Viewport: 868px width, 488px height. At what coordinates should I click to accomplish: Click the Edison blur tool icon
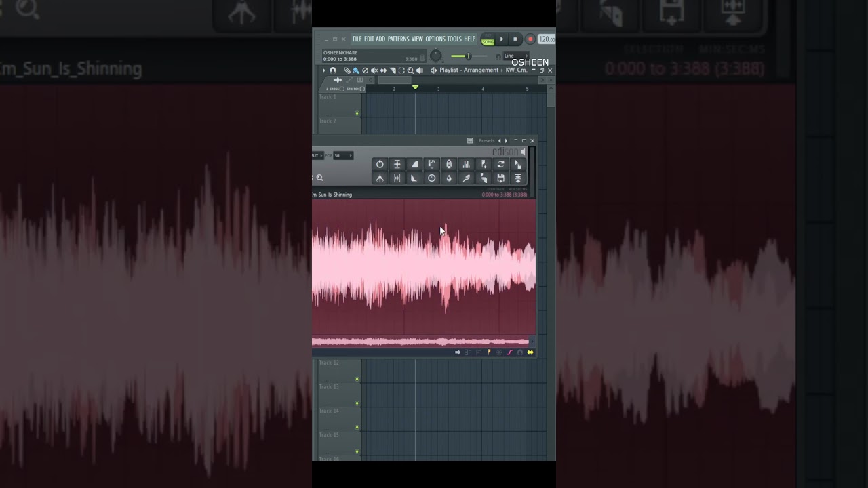click(x=449, y=164)
